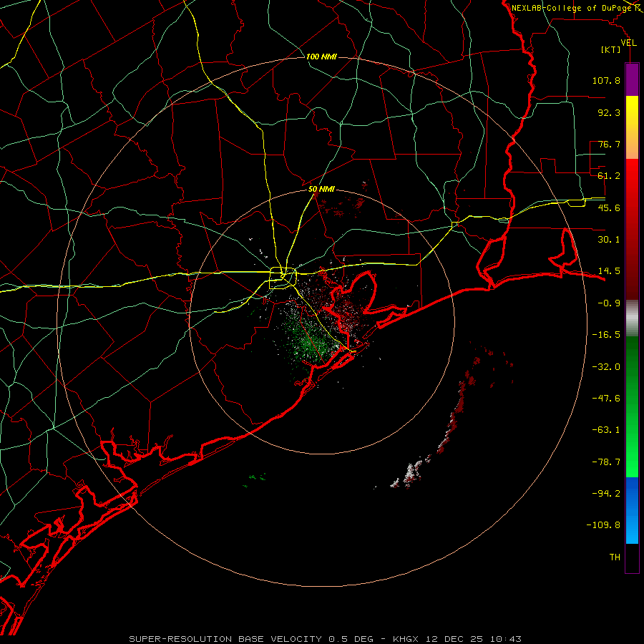Select the 14.5 legend value

pos(609,271)
